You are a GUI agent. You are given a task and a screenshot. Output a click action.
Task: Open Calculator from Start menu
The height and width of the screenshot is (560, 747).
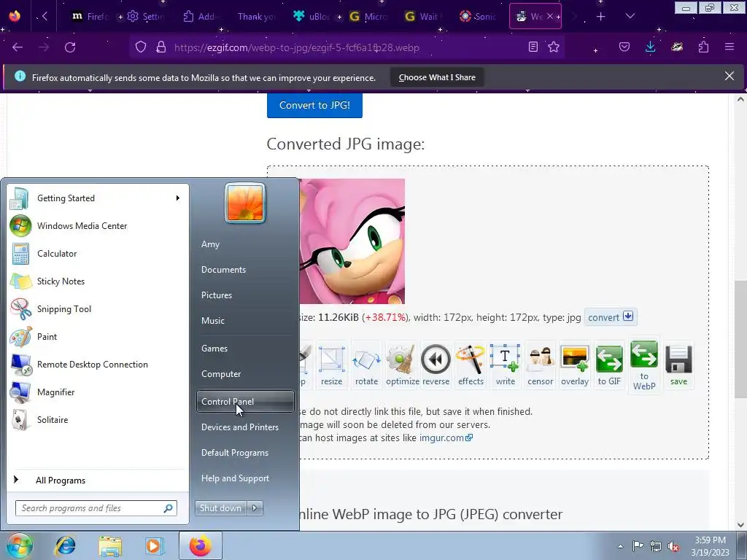tap(98, 254)
